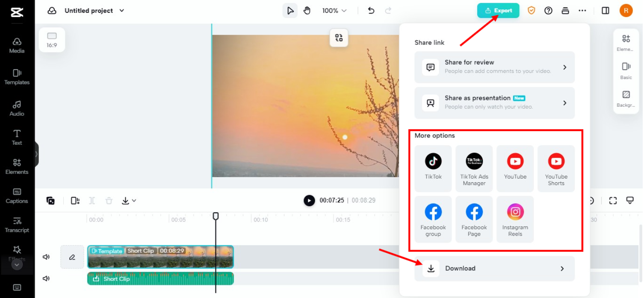Share video to Facebook group
644x298 pixels.
tap(433, 219)
